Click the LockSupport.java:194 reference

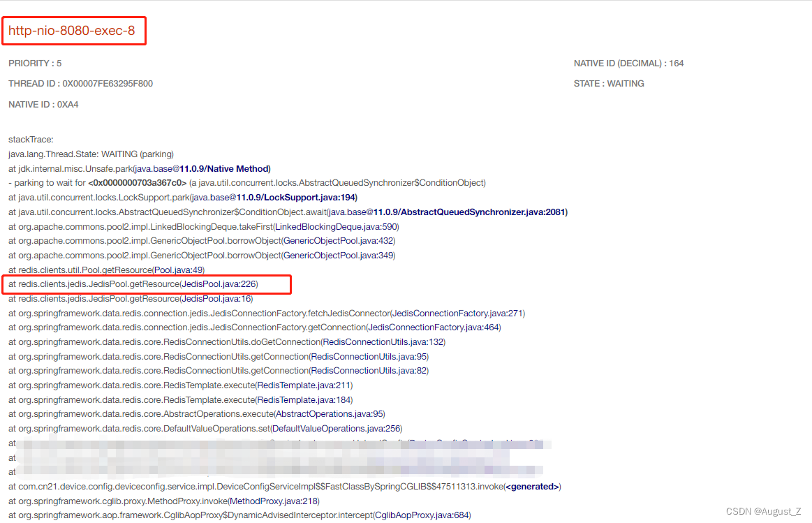309,197
